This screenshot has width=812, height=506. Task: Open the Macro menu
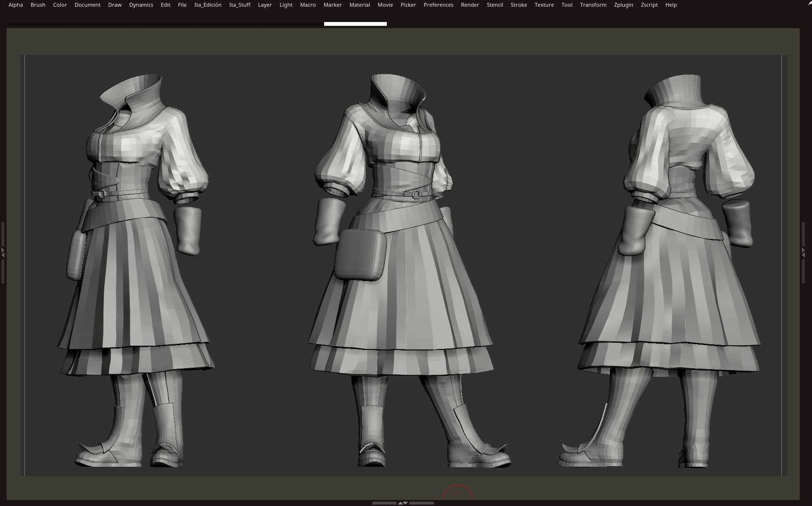tap(308, 5)
